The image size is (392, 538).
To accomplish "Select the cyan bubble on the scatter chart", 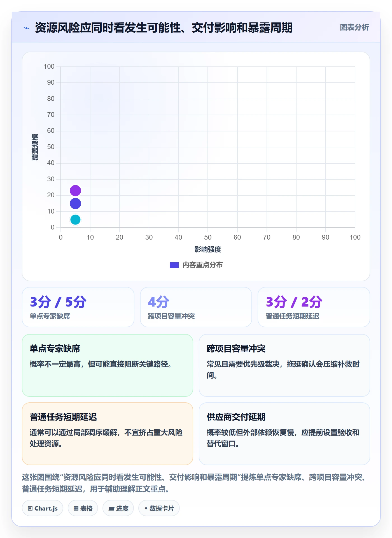I will point(75,220).
